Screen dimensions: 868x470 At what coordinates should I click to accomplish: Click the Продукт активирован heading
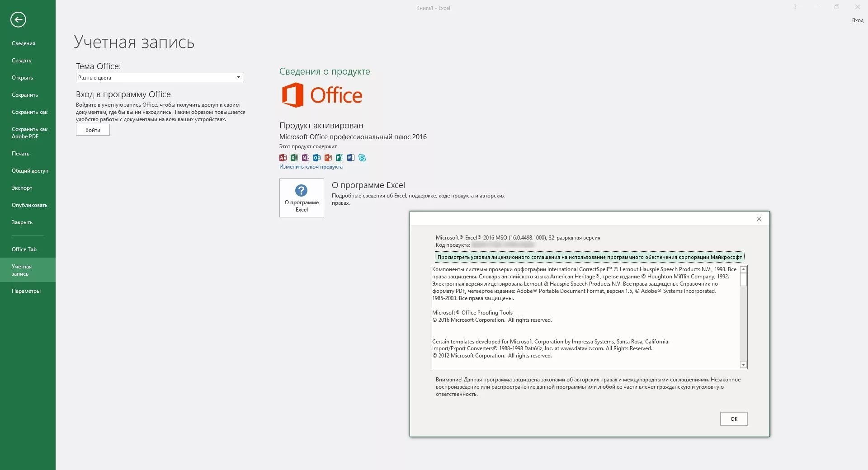click(321, 126)
